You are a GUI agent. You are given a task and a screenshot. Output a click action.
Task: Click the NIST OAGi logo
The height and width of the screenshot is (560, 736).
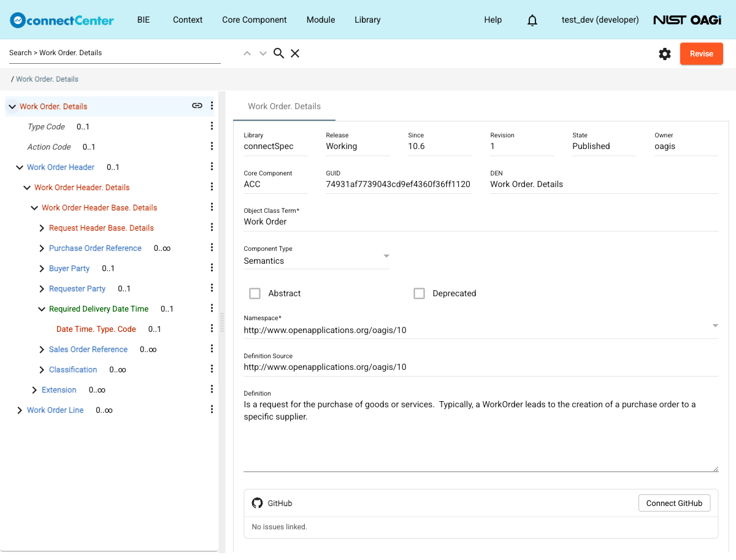coord(687,20)
